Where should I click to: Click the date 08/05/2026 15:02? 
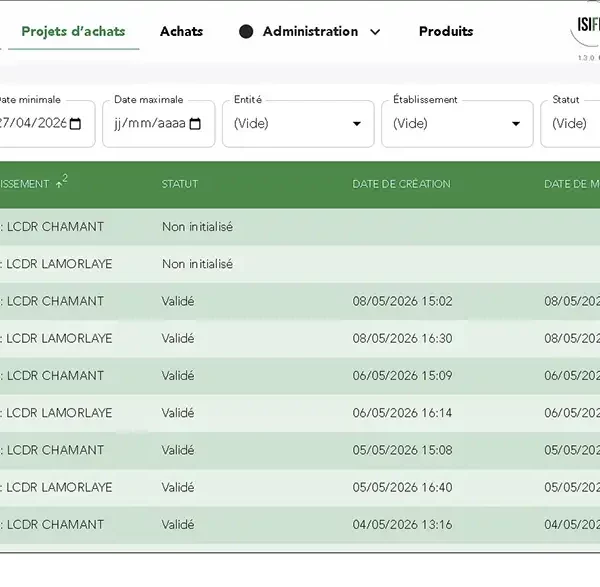tap(402, 301)
